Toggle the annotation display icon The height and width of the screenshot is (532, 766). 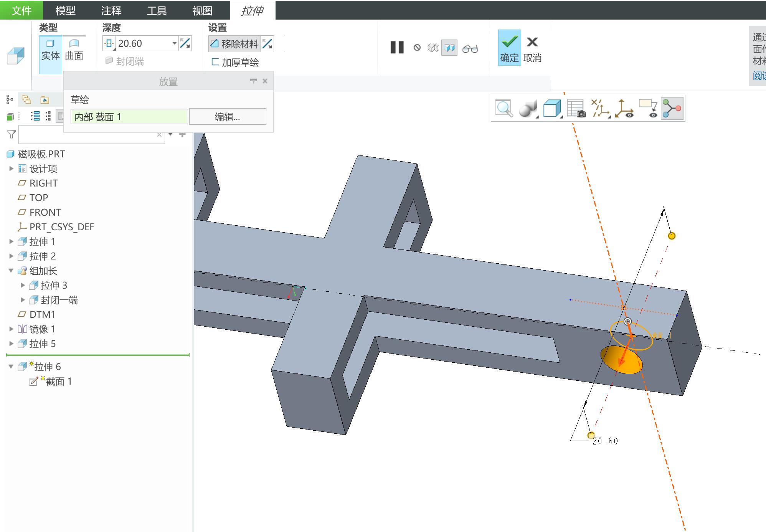click(x=649, y=109)
